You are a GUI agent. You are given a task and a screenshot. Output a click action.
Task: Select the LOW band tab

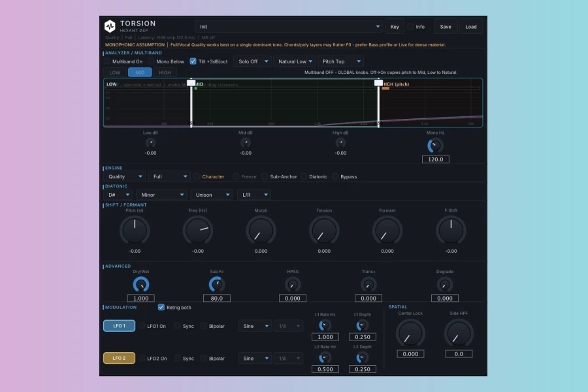click(x=115, y=73)
